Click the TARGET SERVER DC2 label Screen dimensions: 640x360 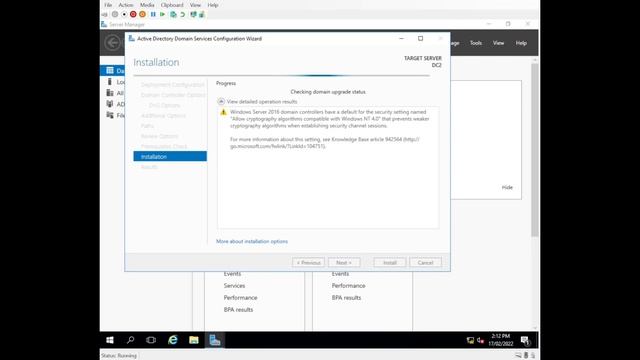click(x=422, y=62)
